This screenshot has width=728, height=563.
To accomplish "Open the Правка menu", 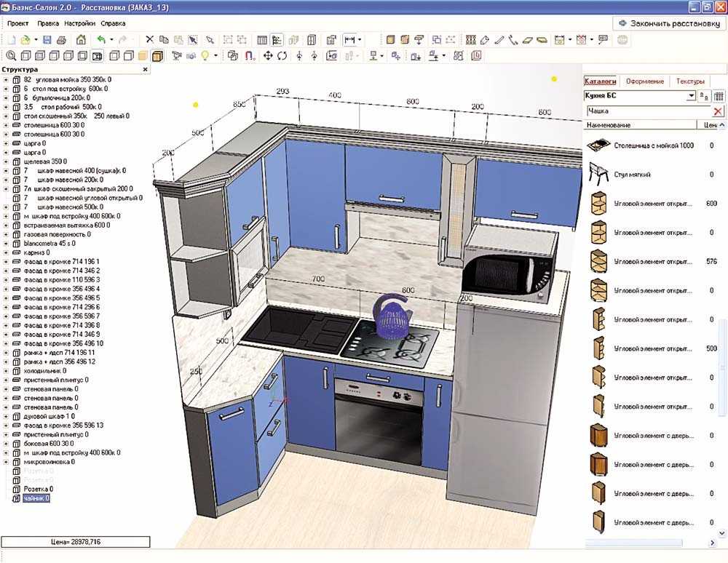I will [48, 23].
